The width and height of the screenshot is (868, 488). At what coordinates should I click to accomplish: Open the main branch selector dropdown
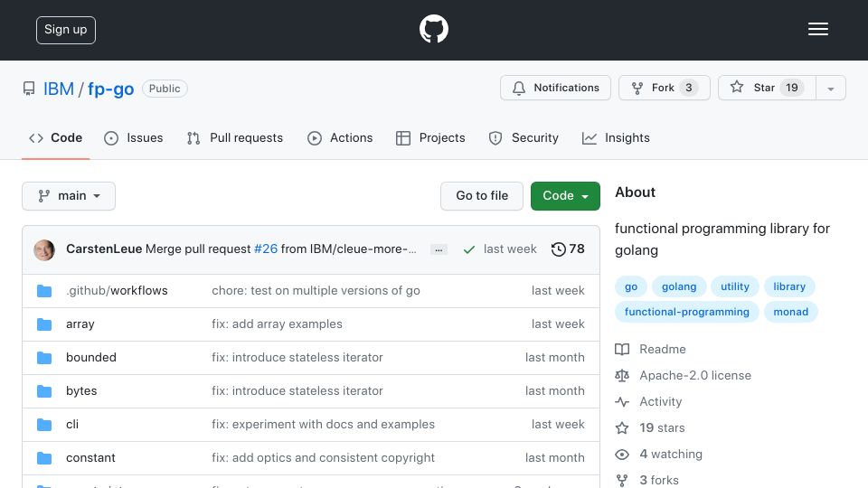69,196
